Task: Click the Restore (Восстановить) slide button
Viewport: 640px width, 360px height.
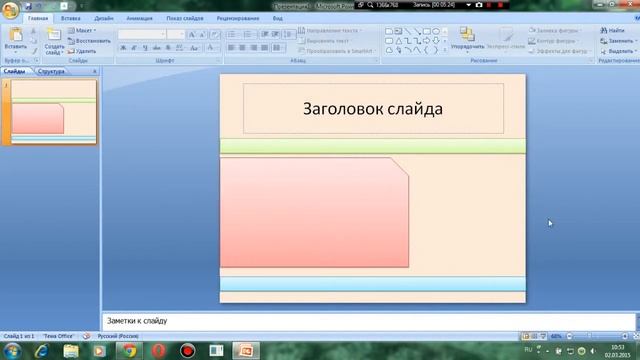Action: 89,41
